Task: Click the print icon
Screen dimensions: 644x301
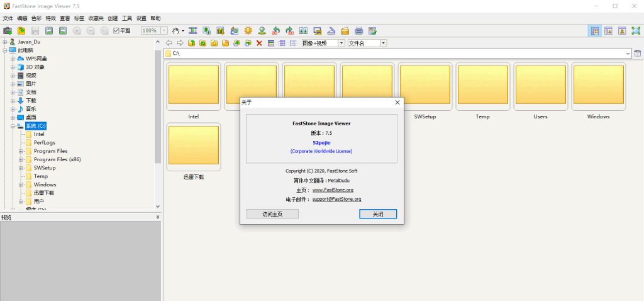Action: tap(359, 30)
